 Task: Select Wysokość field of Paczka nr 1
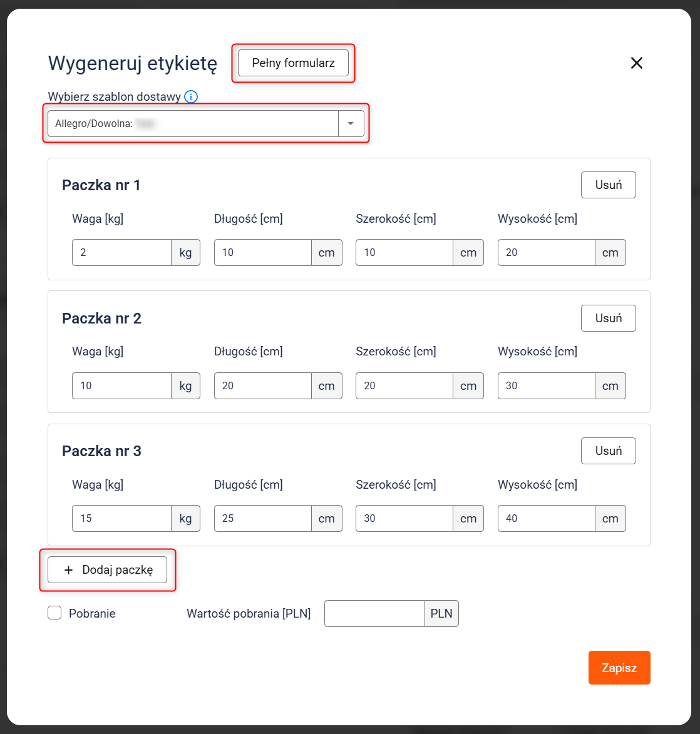tap(546, 253)
